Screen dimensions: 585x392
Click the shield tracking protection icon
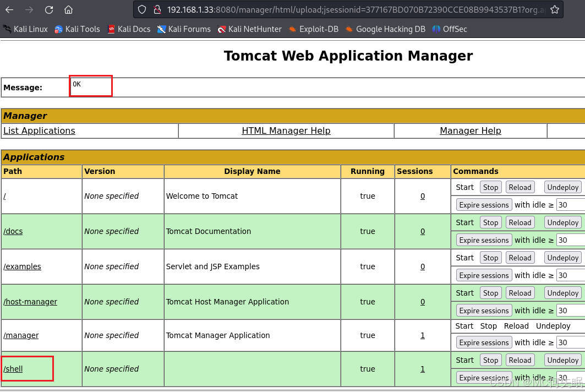(x=142, y=10)
